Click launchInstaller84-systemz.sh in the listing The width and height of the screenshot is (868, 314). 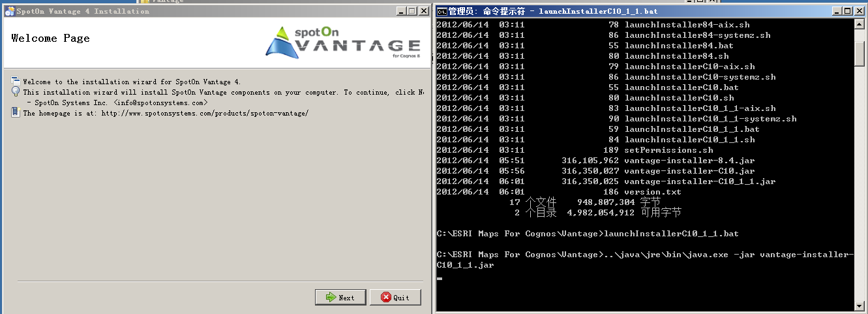coord(697,35)
